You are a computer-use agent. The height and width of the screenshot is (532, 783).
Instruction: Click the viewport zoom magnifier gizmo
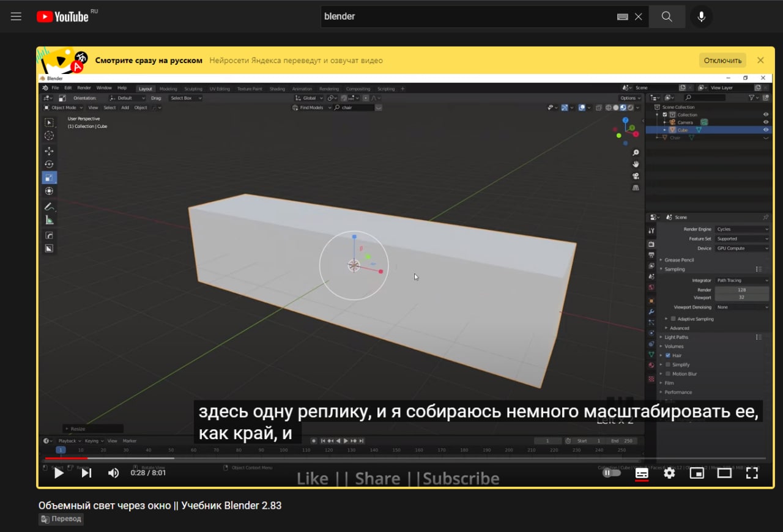(636, 153)
